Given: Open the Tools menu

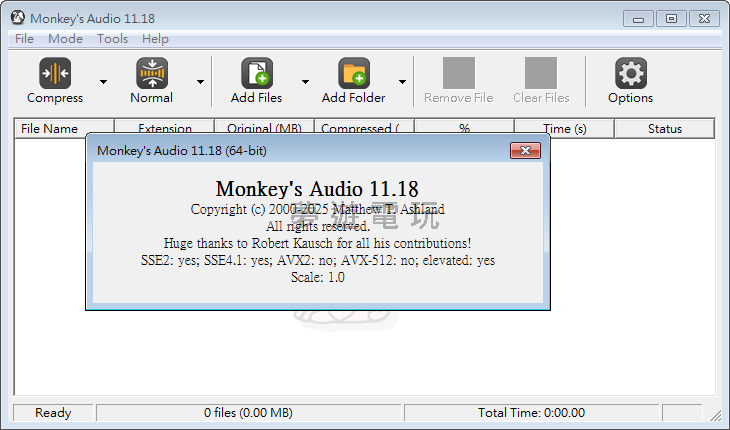Looking at the screenshot, I should [112, 39].
